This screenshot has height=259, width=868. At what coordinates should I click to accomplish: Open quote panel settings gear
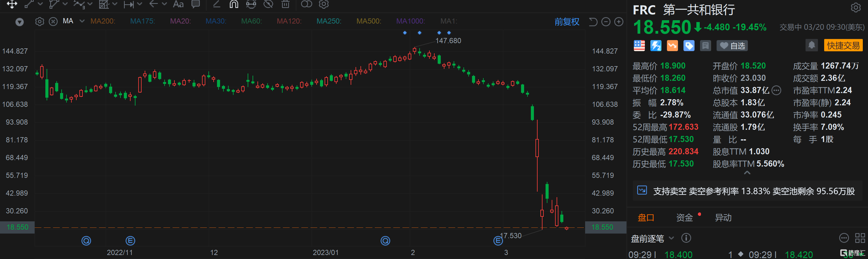pyautogui.click(x=856, y=7)
